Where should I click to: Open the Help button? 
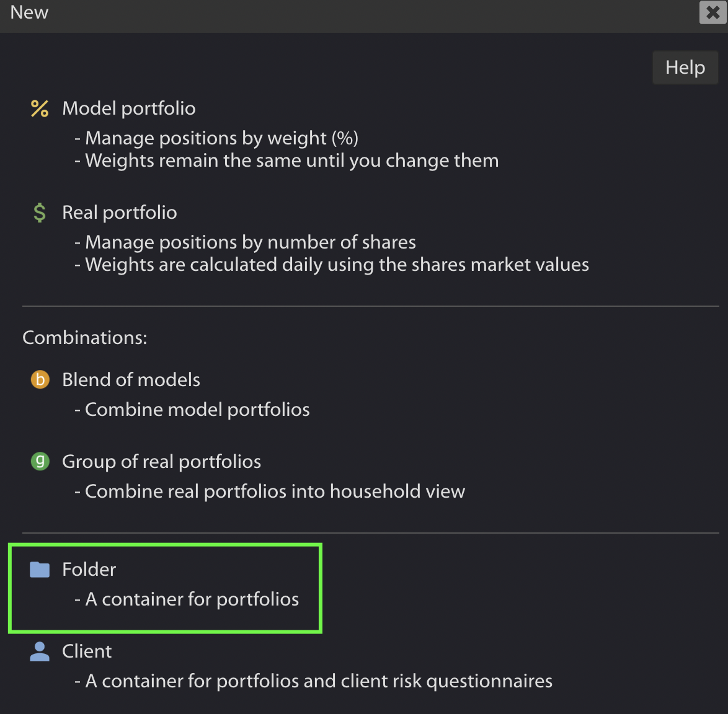[x=685, y=68]
